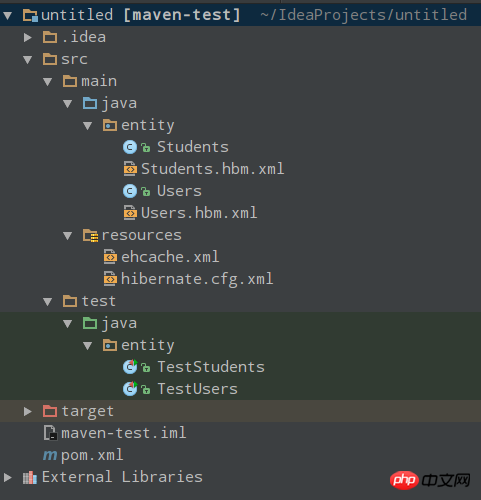This screenshot has height=500, width=481.
Task: Click the External Libraries icon
Action: (x=30, y=477)
